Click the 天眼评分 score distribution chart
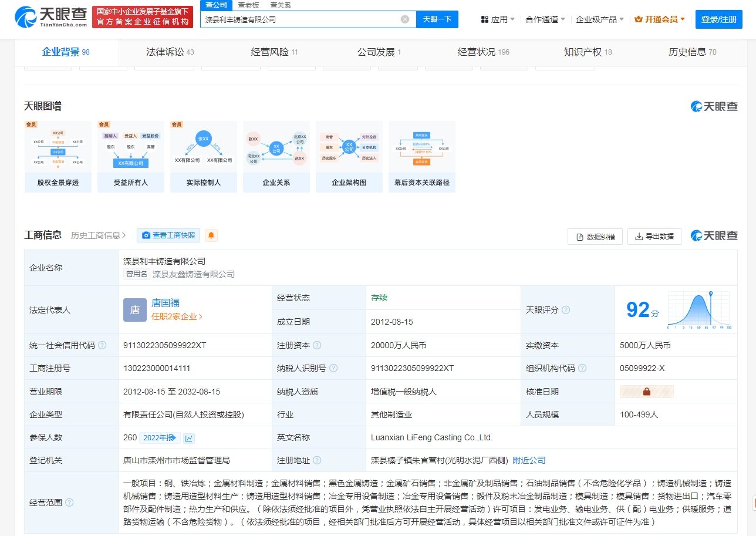Image resolution: width=756 pixels, height=536 pixels. (700, 309)
